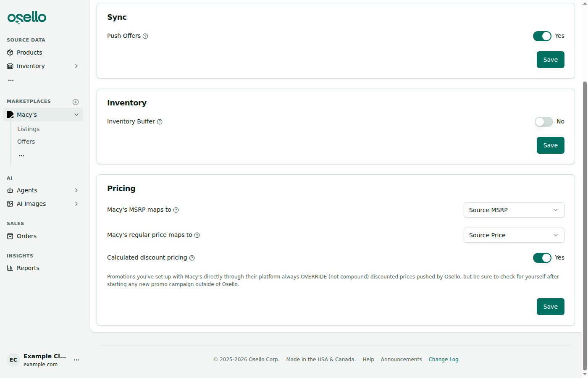Click the AI Images picture icon
The width and height of the screenshot is (588, 378).
click(10, 204)
